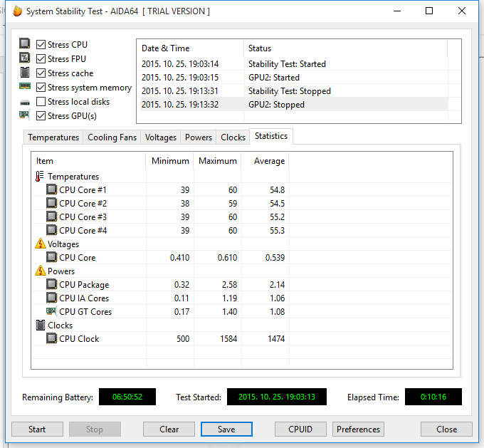
Task: Click the CPU GT Cores row label
Action: pyautogui.click(x=85, y=312)
